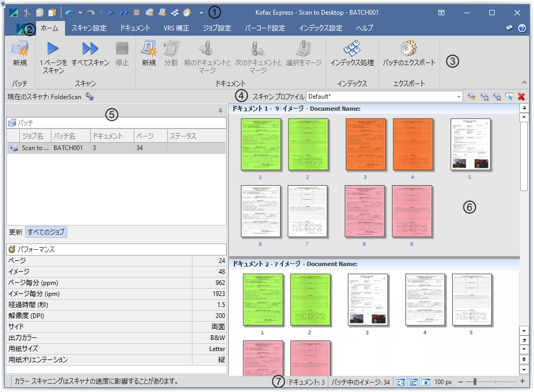Image resolution: width=534 pixels, height=392 pixels.
Task: Click the thumbnail size zoom slider
Action: (474, 382)
